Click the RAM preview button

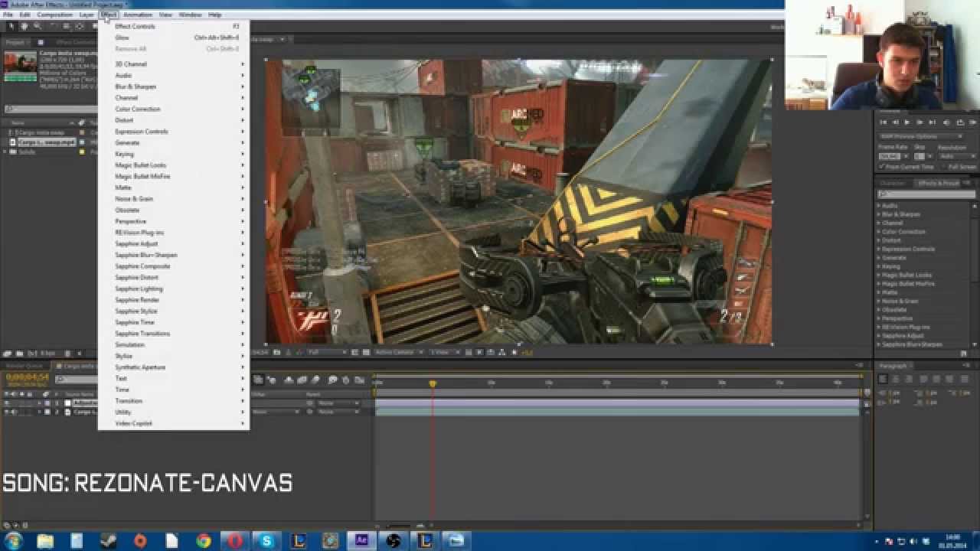(972, 122)
